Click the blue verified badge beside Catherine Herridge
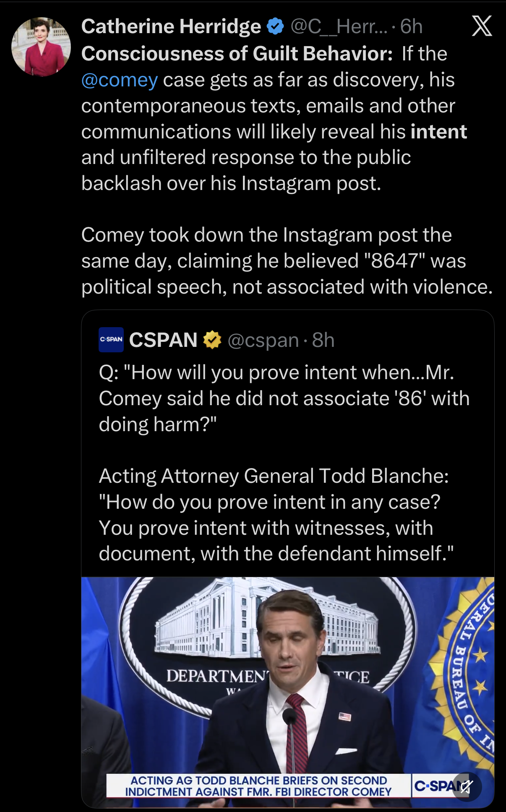This screenshot has height=812, width=506. click(x=275, y=26)
